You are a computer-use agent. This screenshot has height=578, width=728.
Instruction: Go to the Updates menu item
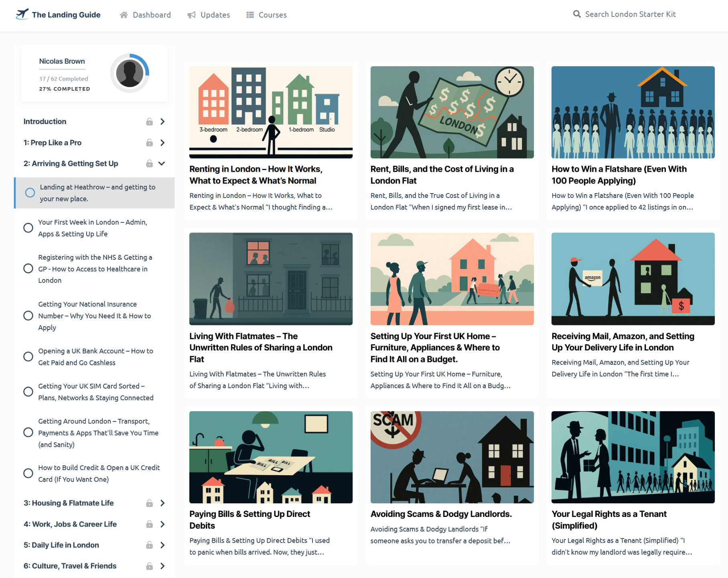[x=209, y=15]
